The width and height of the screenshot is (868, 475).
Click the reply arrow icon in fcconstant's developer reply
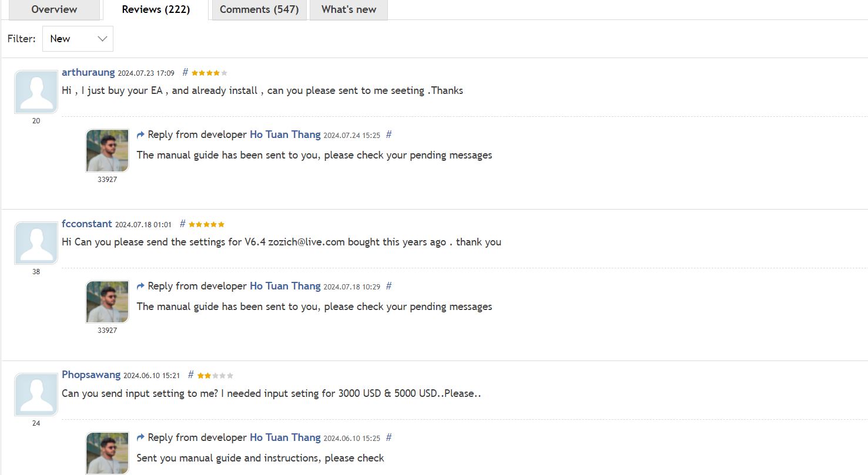point(140,285)
